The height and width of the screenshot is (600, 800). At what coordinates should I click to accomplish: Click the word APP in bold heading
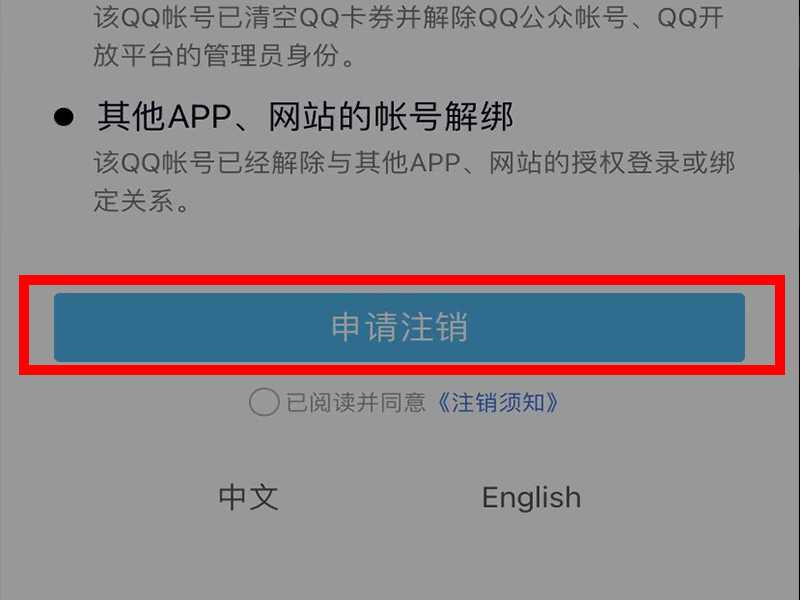(200, 117)
